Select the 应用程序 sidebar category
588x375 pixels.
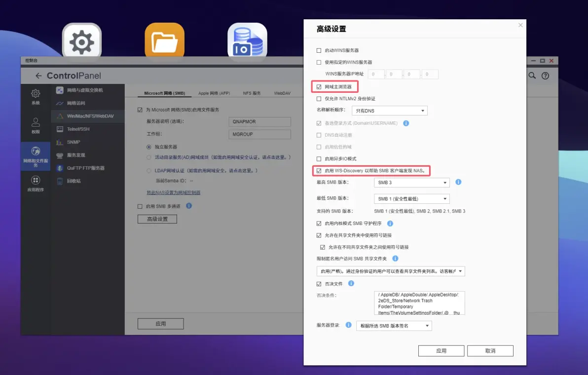tap(36, 184)
